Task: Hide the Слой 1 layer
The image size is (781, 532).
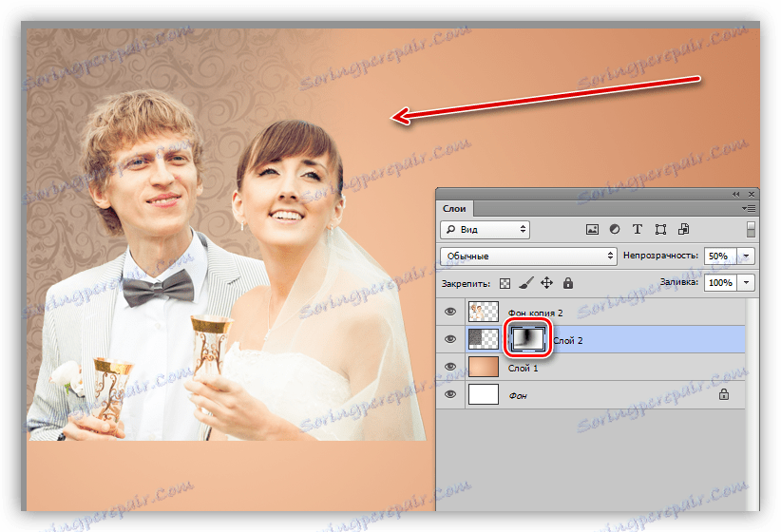Action: [450, 367]
